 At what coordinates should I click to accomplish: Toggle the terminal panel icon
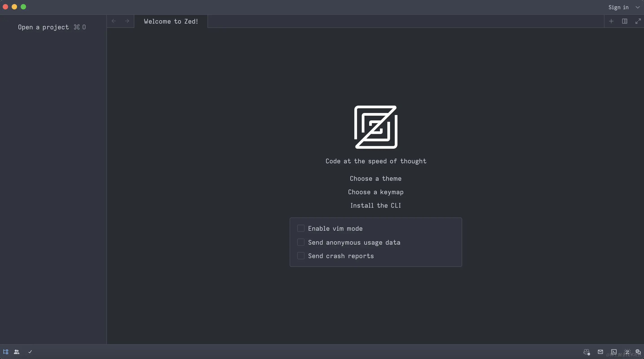[x=614, y=352]
